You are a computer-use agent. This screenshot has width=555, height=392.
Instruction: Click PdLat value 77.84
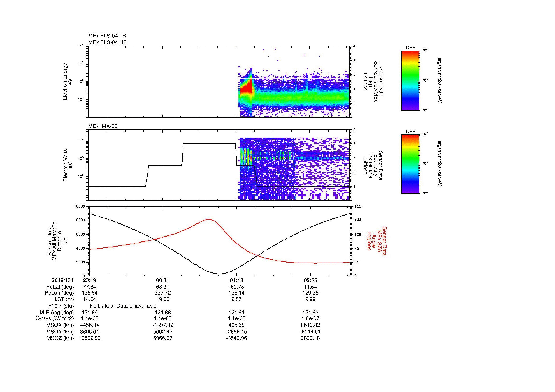click(90, 287)
